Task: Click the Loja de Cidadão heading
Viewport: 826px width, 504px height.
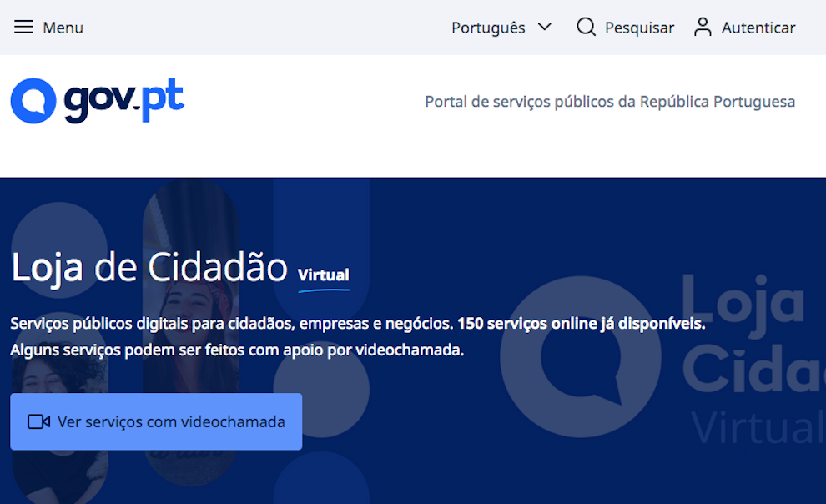Action: [149, 267]
